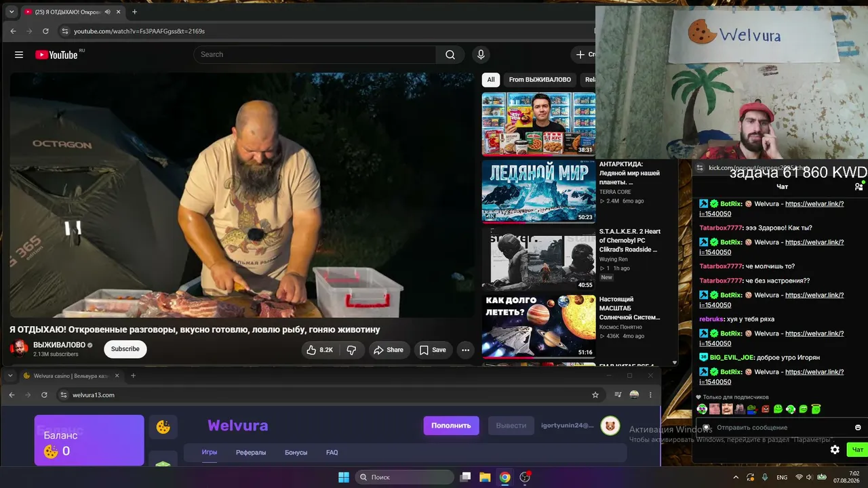Click the YouTube search magnifier button

click(450, 54)
